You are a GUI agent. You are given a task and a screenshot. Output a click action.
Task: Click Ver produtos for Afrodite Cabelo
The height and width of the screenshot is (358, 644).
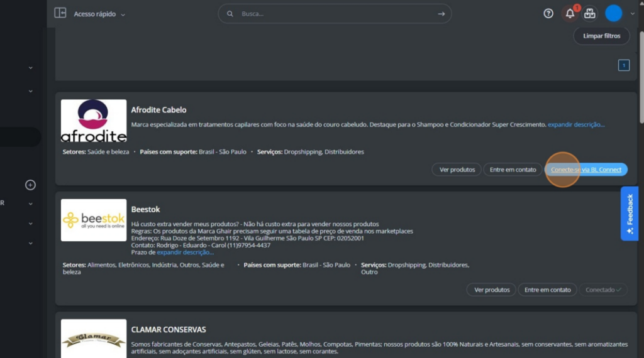[457, 170]
